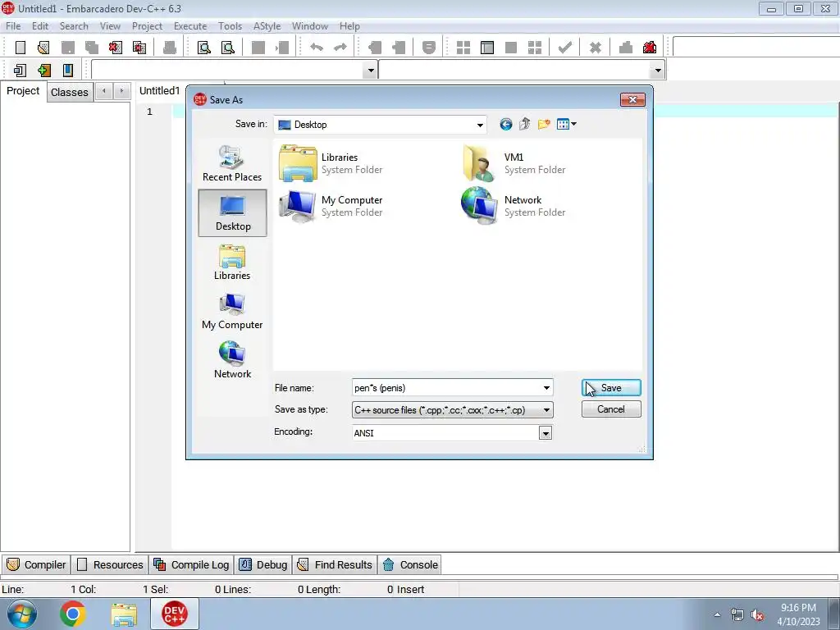This screenshot has height=630, width=840.
Task: Click the Close file toolbar icon
Action: pyautogui.click(x=115, y=48)
